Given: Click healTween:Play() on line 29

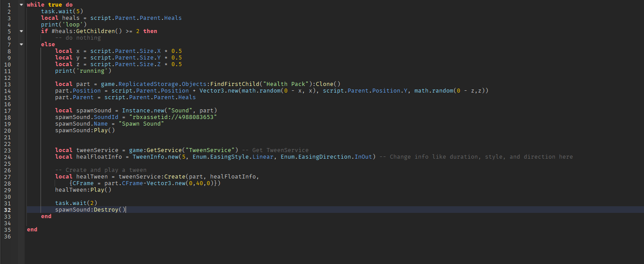Looking at the screenshot, I should point(83,190).
